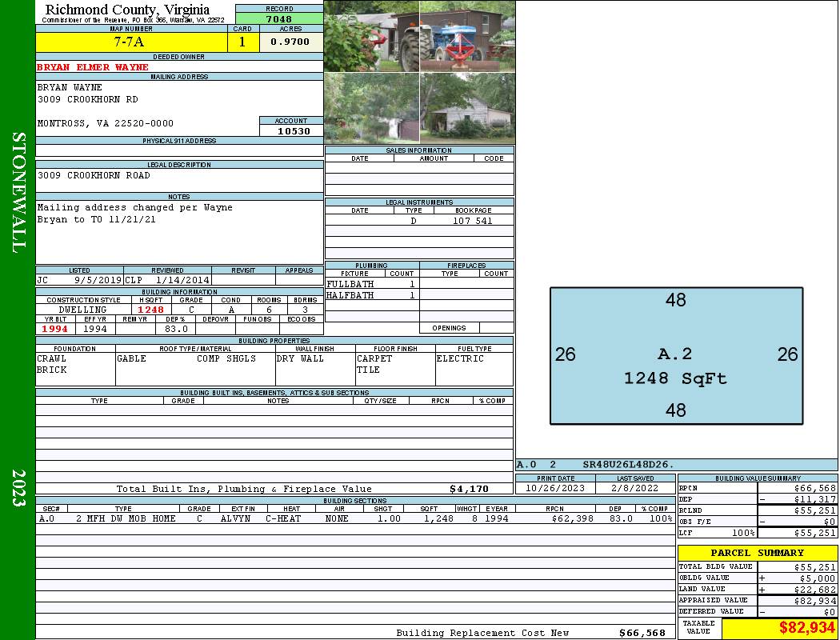Click floor finish CARPET
This screenshot has width=840, height=640.
point(374,358)
